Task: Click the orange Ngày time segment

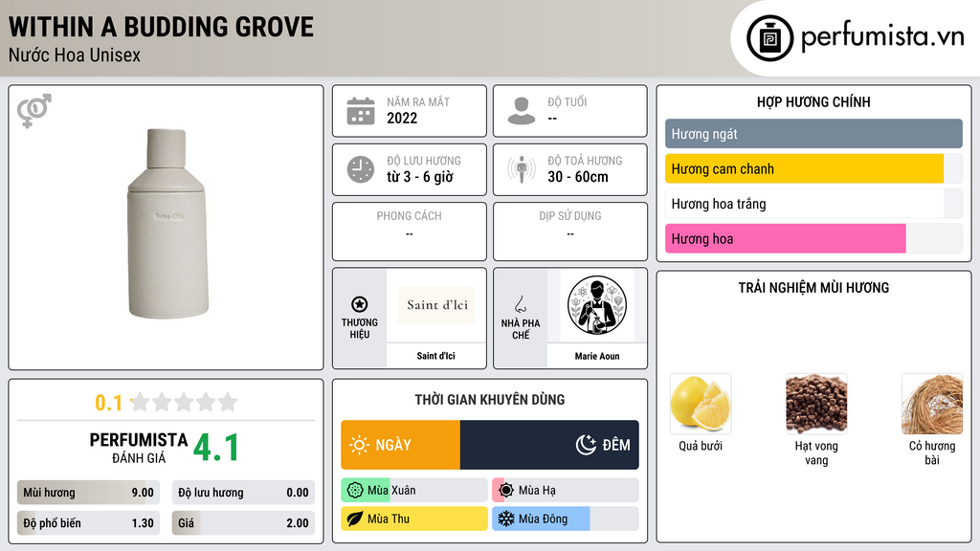Action: coord(401,445)
